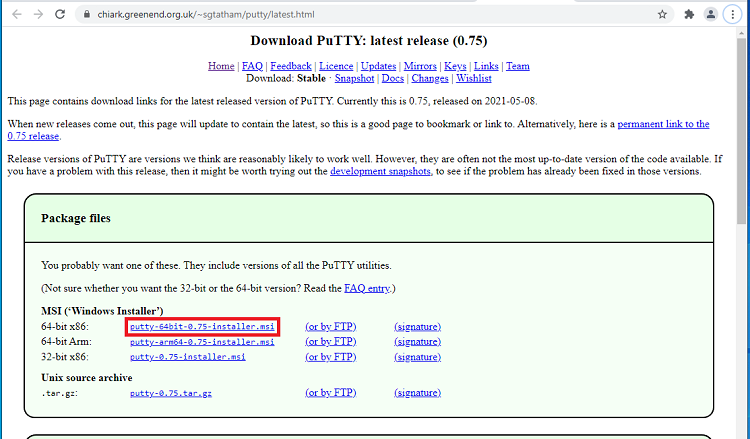Image resolution: width=750 pixels, height=439 pixels.
Task: Click the '64-bit Arm:' row label
Action: tap(66, 342)
